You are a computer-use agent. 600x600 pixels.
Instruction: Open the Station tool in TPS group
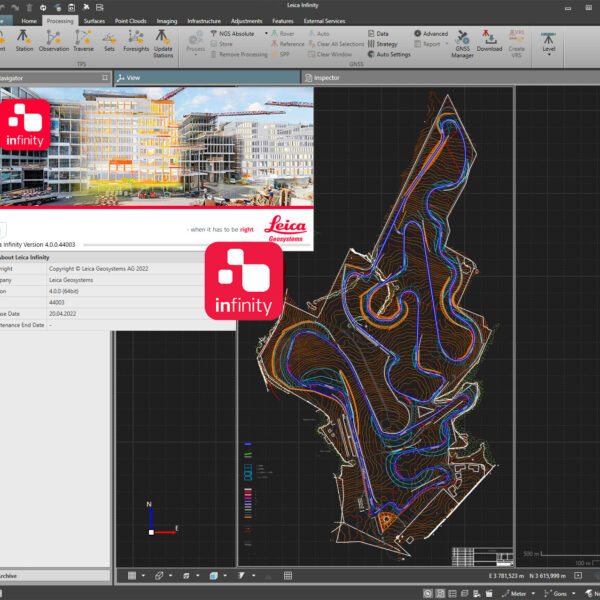pos(24,41)
